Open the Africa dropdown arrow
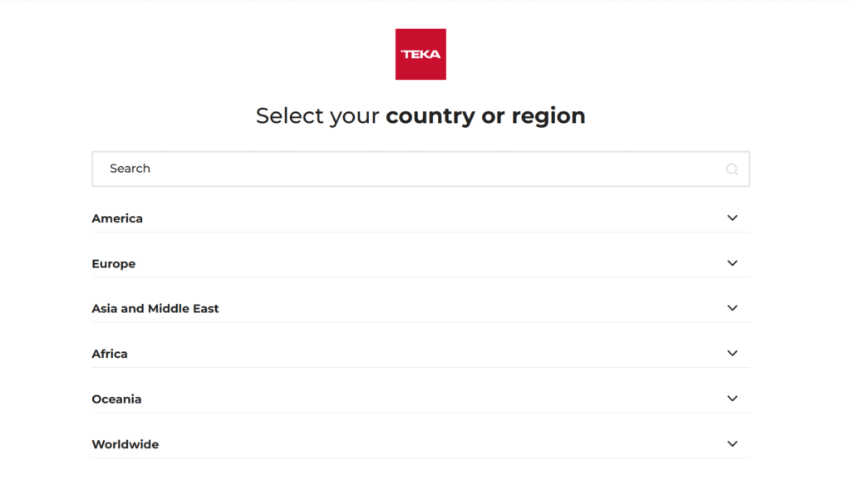The width and height of the screenshot is (851, 504). (733, 353)
